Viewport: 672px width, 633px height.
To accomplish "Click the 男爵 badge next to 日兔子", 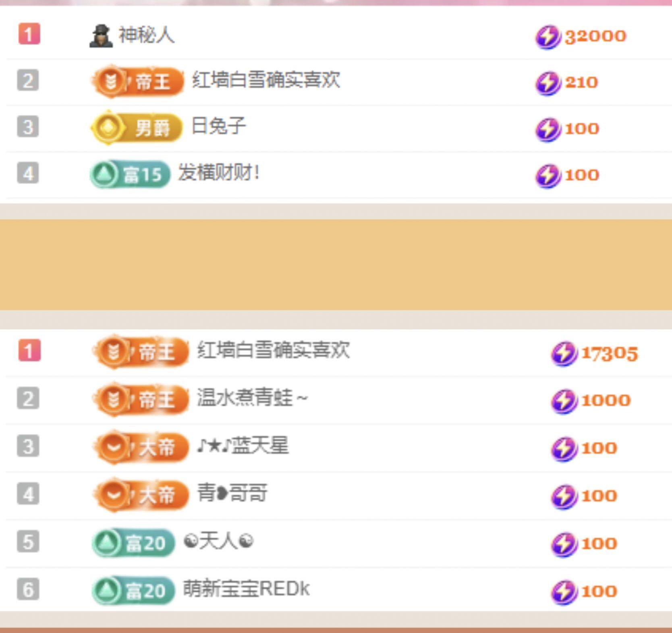I will 136,128.
